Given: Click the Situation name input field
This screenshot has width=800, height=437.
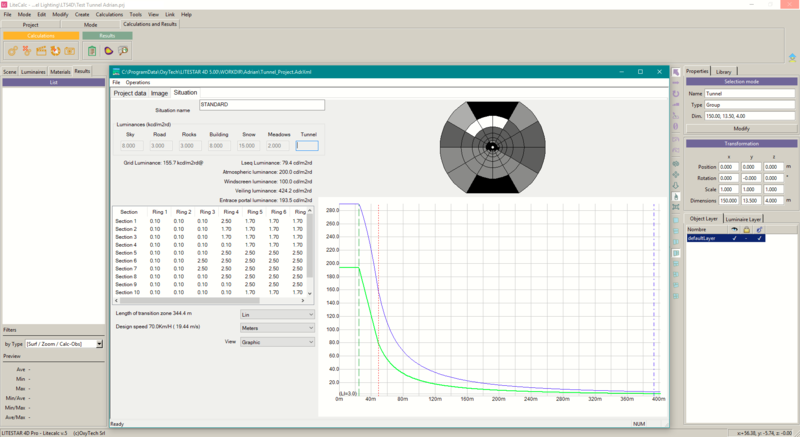Looking at the screenshot, I should [262, 105].
